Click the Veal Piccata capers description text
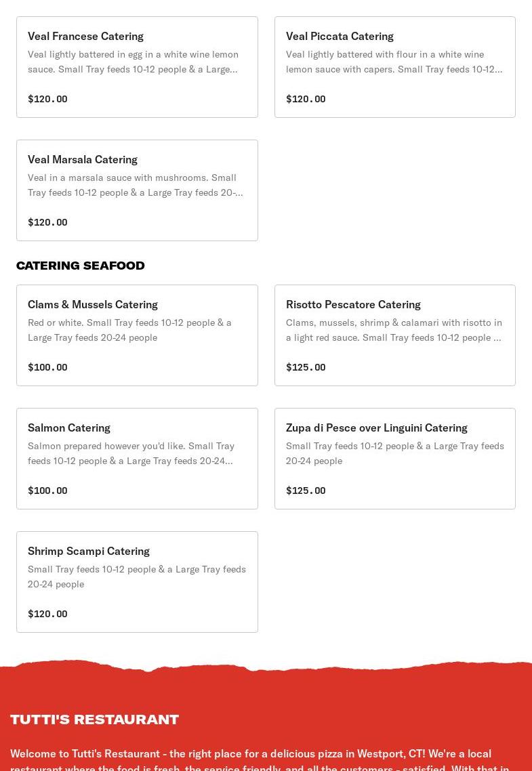Screen dimensions: 532x771 coord(394,62)
